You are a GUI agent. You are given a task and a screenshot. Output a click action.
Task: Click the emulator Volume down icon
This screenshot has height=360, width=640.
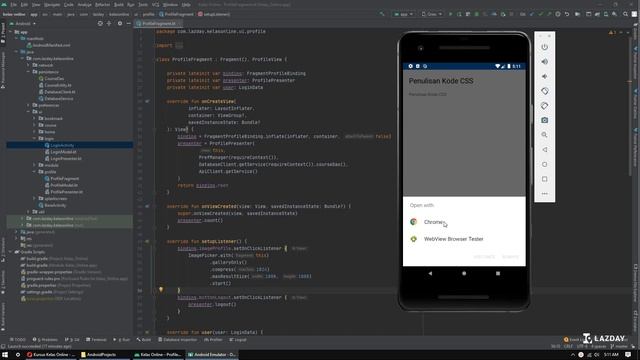click(x=544, y=76)
